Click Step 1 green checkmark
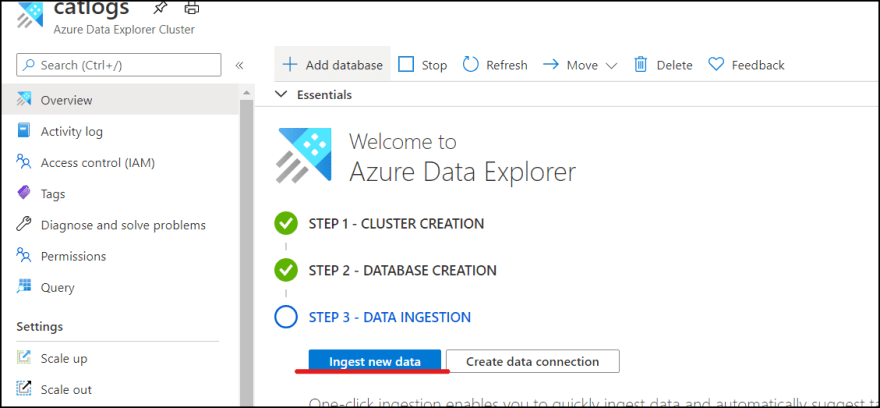 286,224
